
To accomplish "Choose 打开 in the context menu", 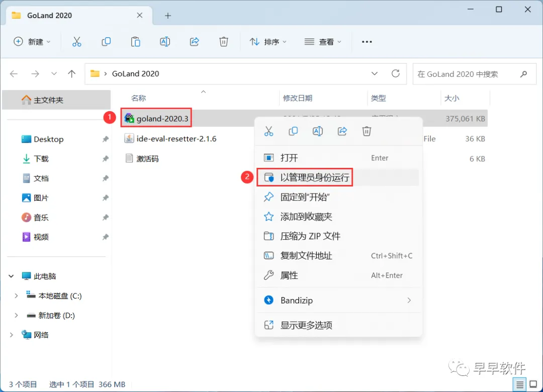I will [338, 158].
